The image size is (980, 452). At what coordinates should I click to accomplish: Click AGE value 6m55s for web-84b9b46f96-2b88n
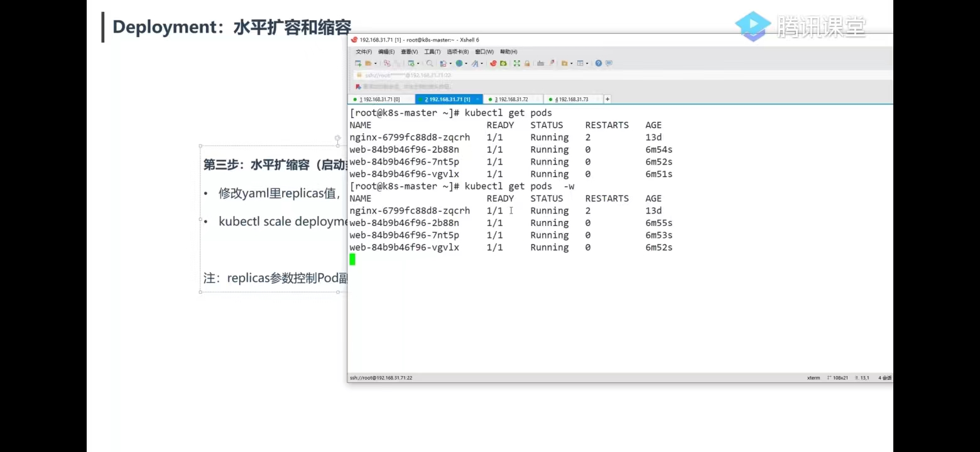[659, 223]
